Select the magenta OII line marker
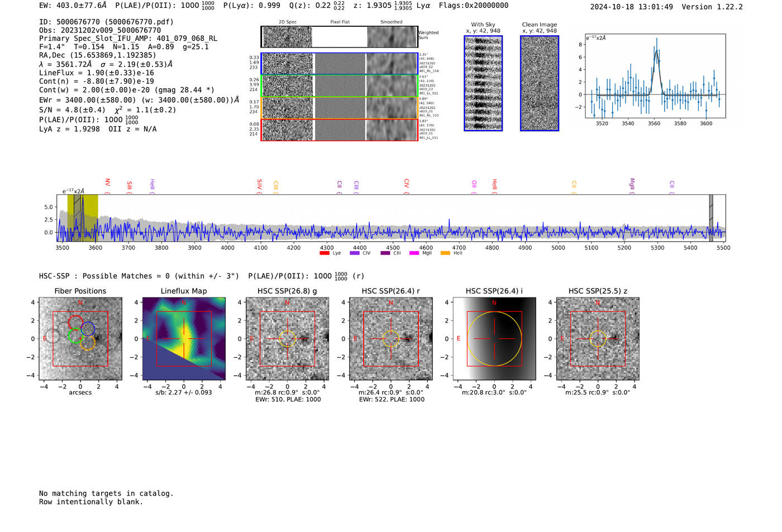 pyautogui.click(x=474, y=188)
